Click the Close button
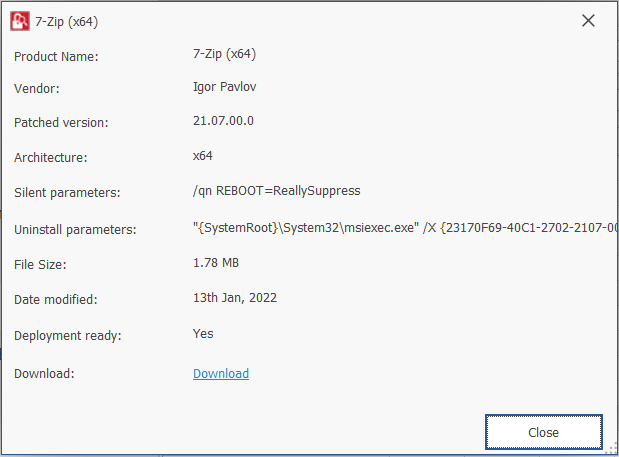 click(544, 432)
